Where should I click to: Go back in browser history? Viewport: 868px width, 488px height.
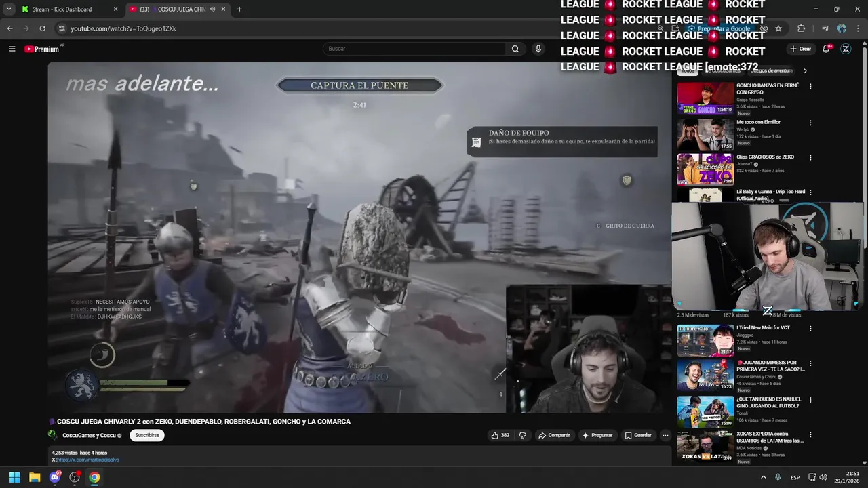[9, 28]
